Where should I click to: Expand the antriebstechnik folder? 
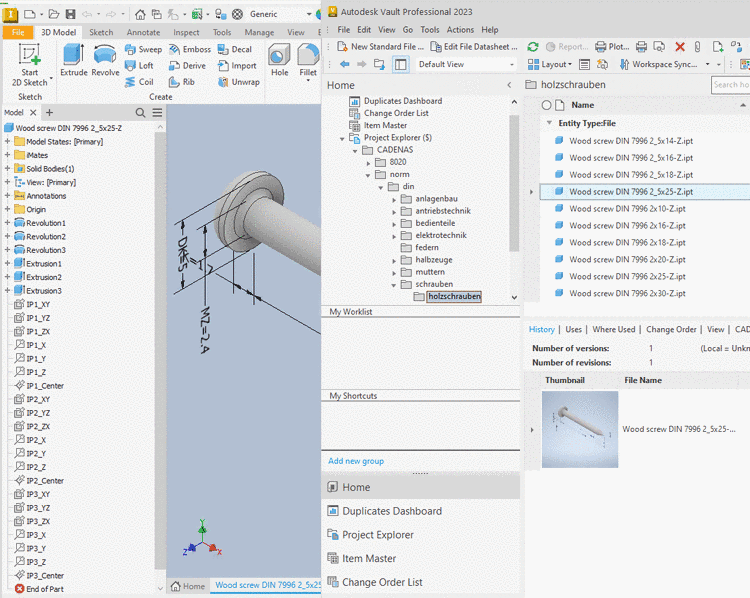pos(394,211)
